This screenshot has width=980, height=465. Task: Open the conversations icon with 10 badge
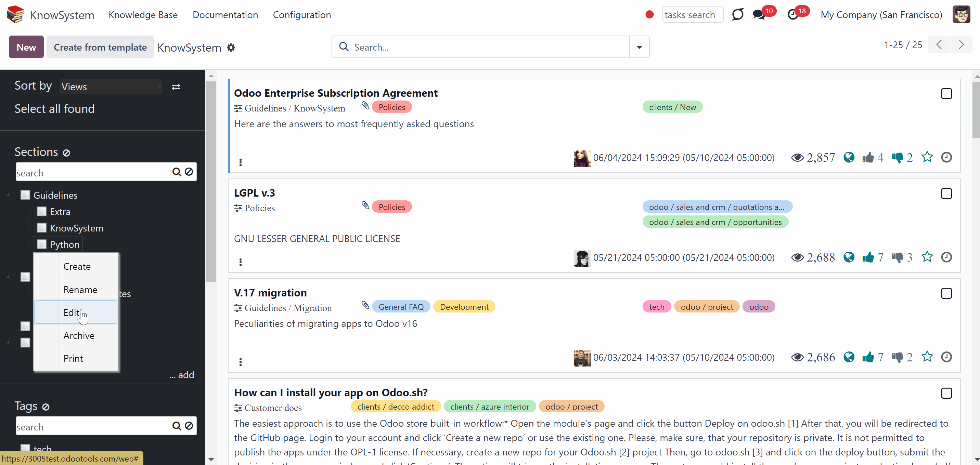[759, 14]
